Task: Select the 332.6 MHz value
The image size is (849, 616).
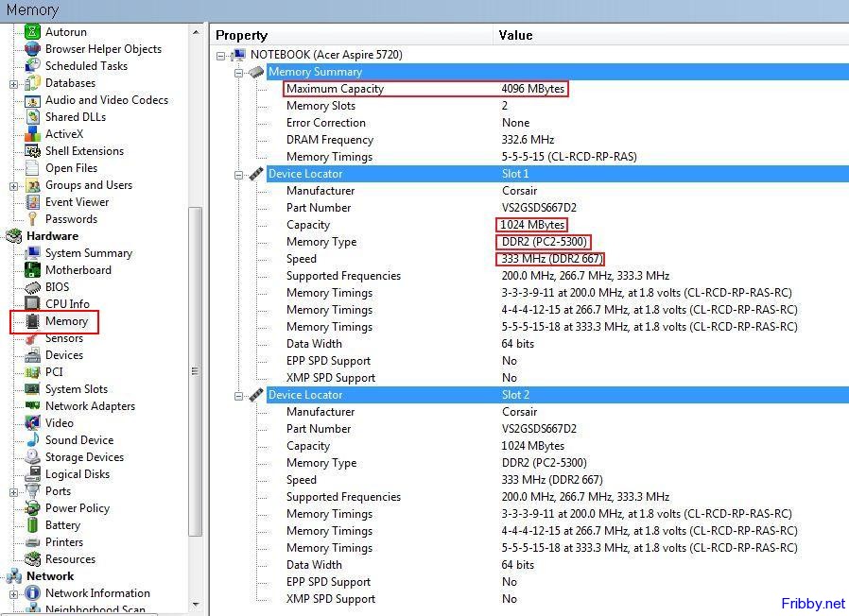Action: pyautogui.click(x=528, y=140)
